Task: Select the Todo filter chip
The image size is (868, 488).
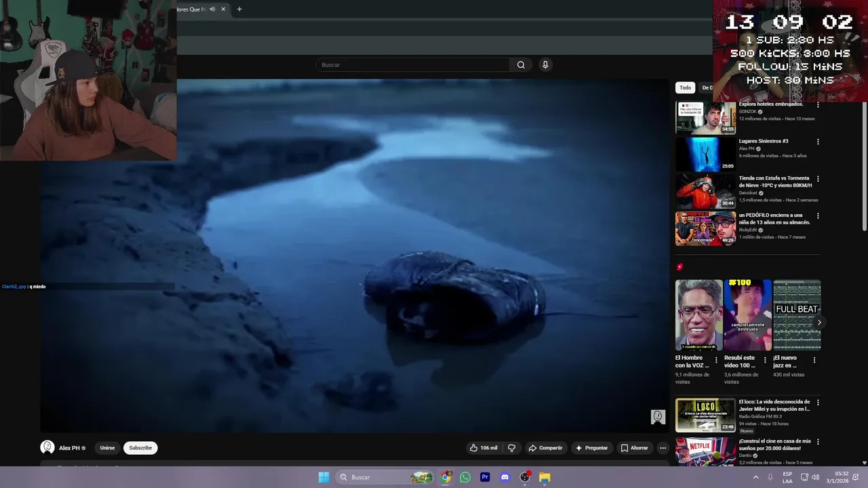Action: click(686, 87)
